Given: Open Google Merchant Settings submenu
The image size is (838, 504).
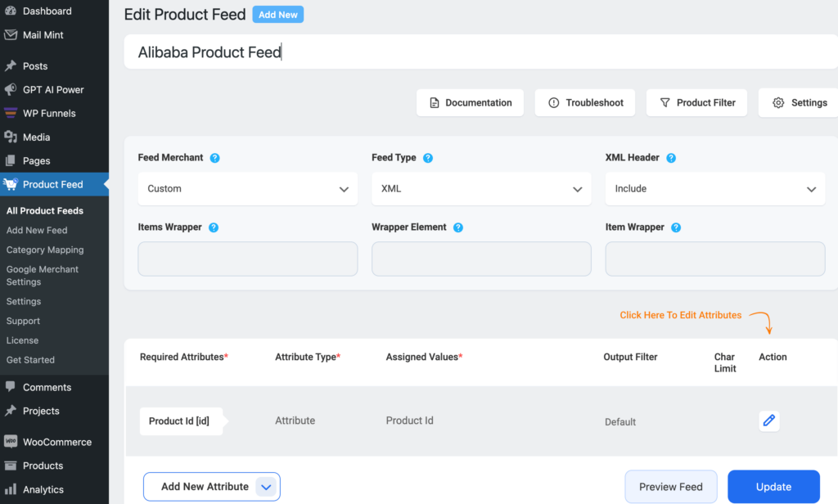Looking at the screenshot, I should click(43, 276).
